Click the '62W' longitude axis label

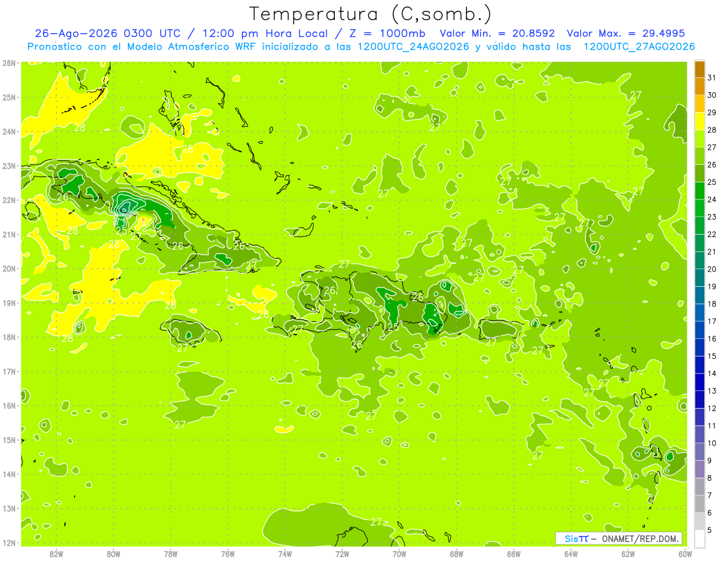coord(628,554)
